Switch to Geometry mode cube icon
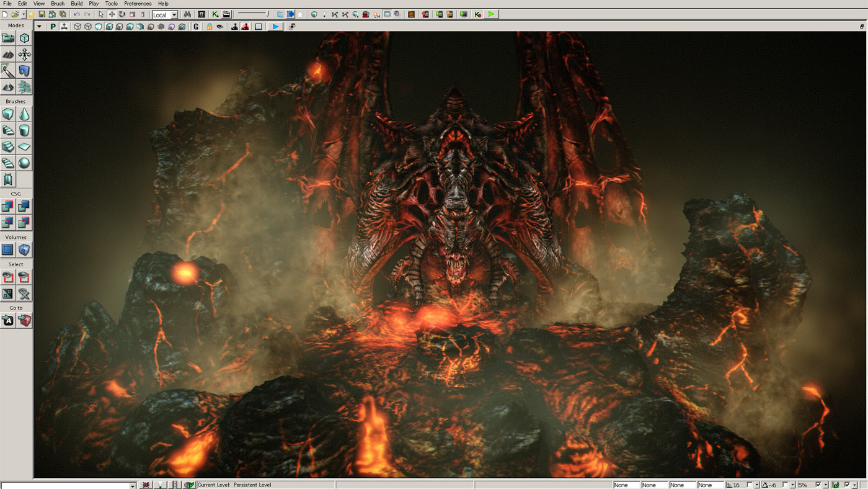 click(x=24, y=38)
